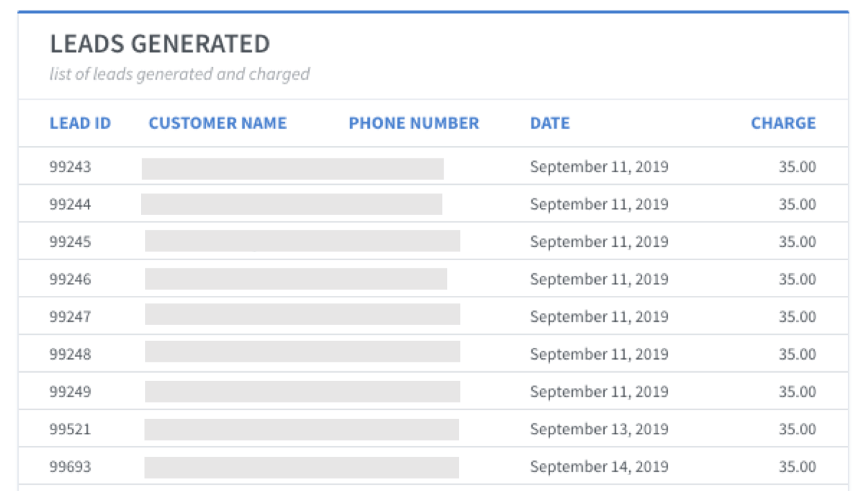Select lead ID 99245
This screenshot has height=491, width=868.
click(x=70, y=241)
